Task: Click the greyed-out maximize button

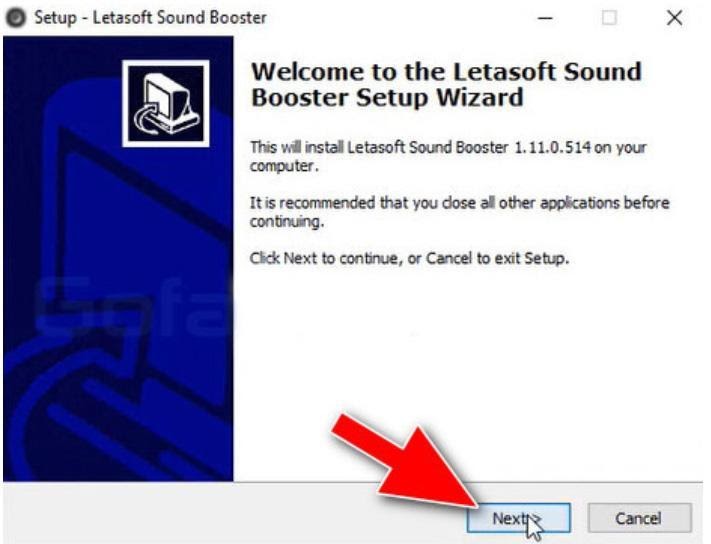Action: coord(609,18)
